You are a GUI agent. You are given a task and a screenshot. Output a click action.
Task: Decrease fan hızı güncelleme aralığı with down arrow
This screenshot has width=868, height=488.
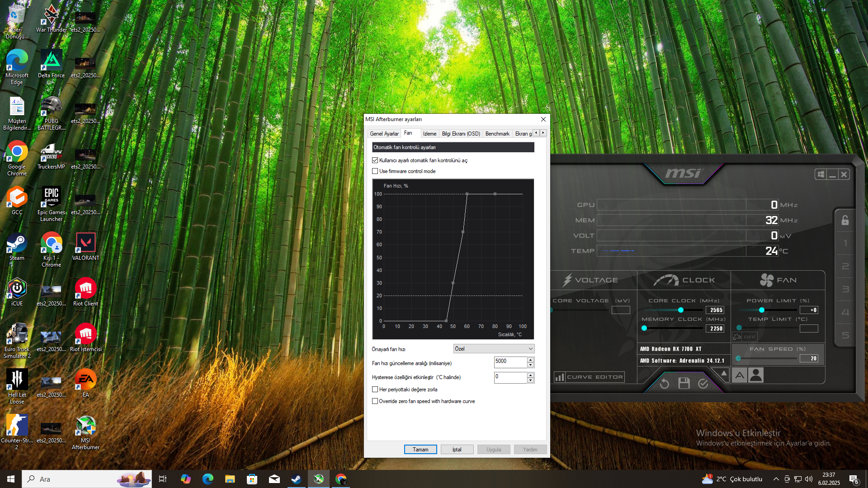pos(530,365)
